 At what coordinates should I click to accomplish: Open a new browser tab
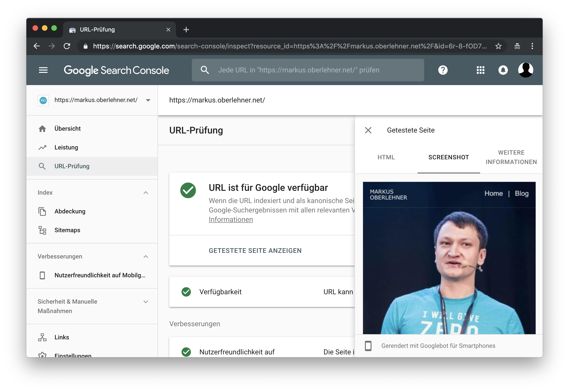[186, 29]
